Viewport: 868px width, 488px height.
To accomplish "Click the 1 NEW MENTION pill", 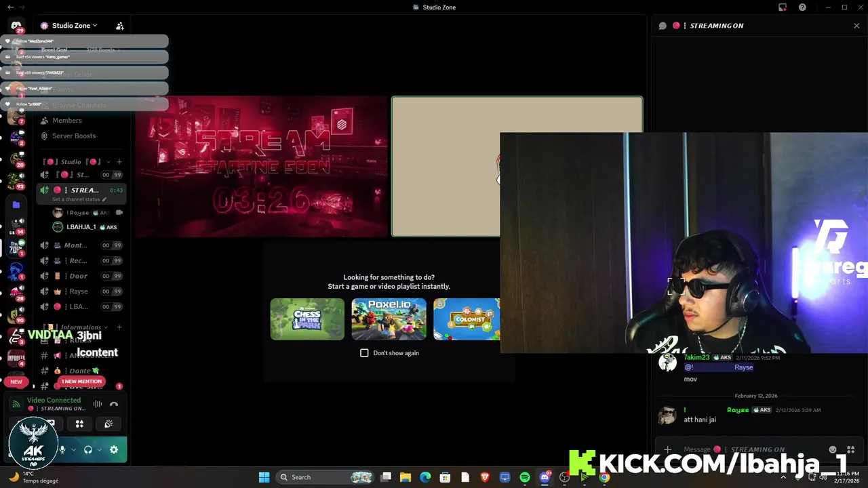I will pyautogui.click(x=81, y=382).
